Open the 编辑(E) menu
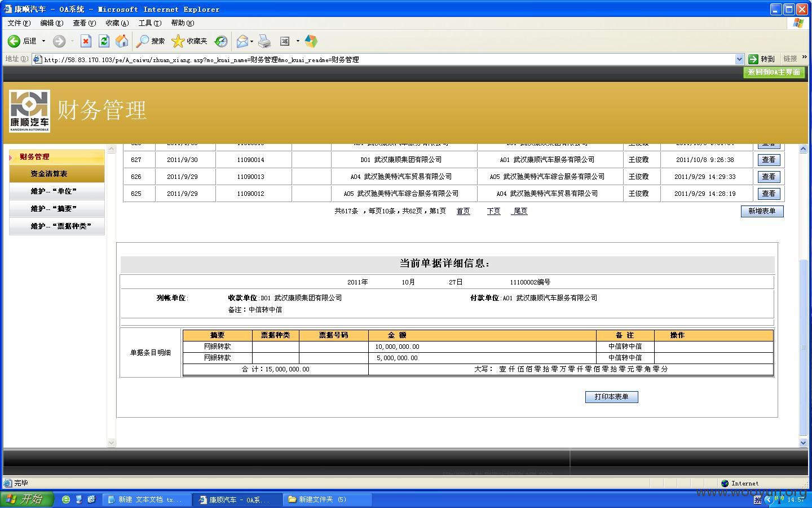The width and height of the screenshot is (812, 508). 52,23
